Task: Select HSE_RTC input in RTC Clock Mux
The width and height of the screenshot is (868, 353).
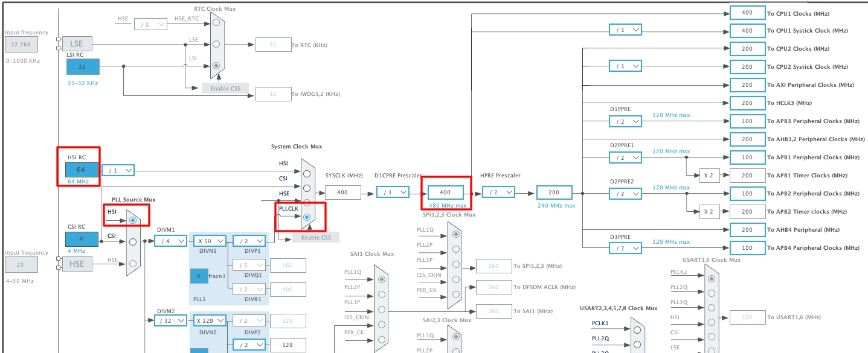Action: click(216, 24)
